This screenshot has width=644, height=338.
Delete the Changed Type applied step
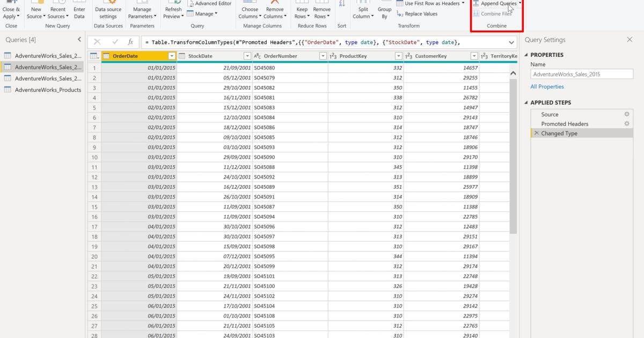(536, 134)
